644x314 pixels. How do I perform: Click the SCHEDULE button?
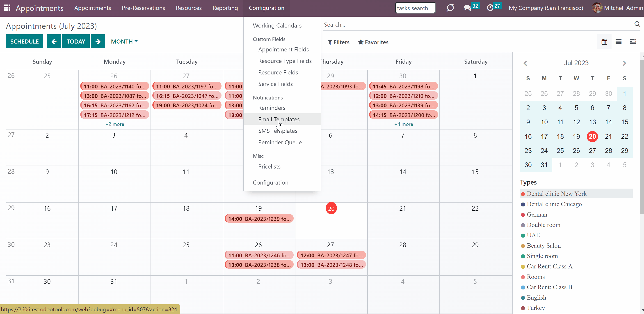(x=25, y=41)
